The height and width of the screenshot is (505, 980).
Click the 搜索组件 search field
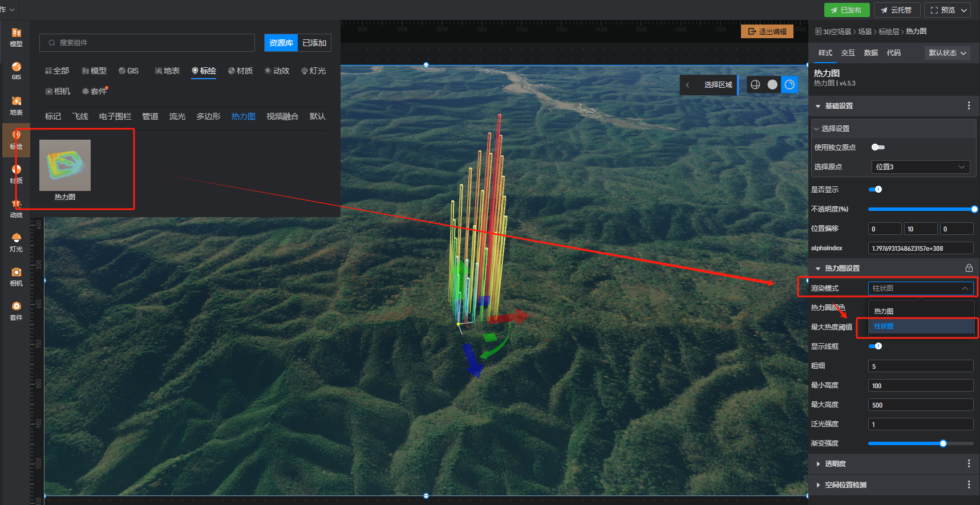147,43
